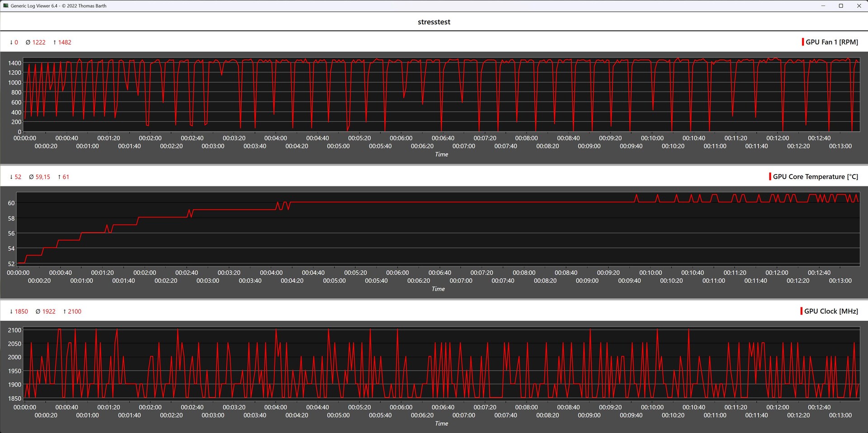The width and height of the screenshot is (868, 433).
Task: Click 00:05:00 on the fan chart time axis
Action: [338, 146]
